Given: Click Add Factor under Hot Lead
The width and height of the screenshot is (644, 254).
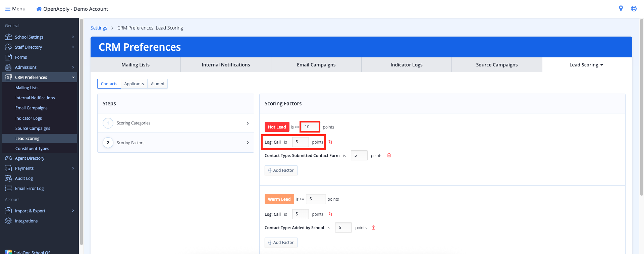Looking at the screenshot, I should click(281, 170).
